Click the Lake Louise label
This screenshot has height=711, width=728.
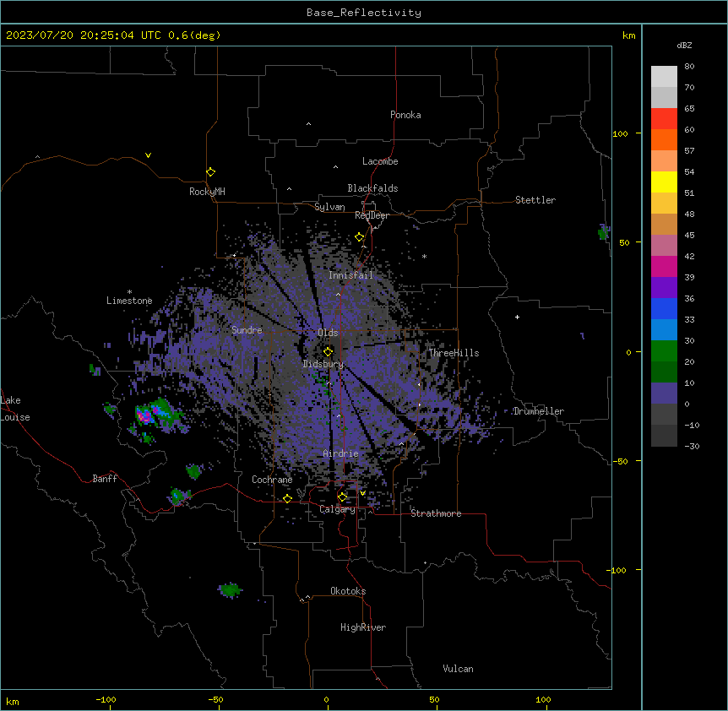[x=15, y=409]
